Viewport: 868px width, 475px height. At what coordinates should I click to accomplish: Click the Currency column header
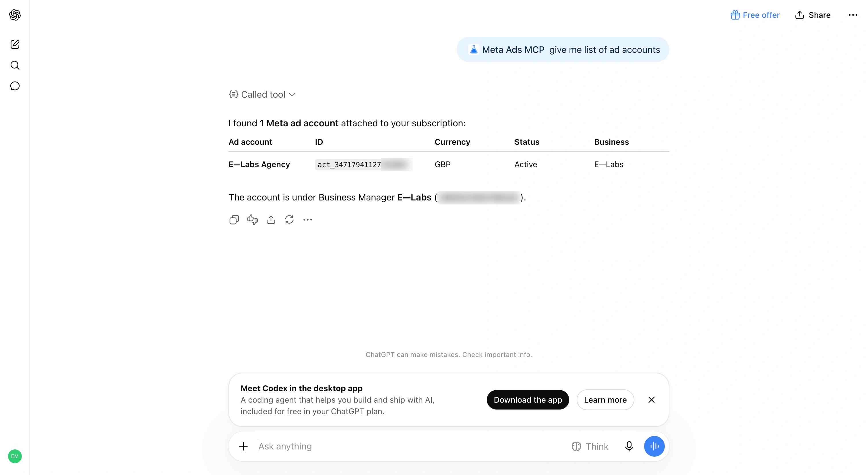coord(452,142)
